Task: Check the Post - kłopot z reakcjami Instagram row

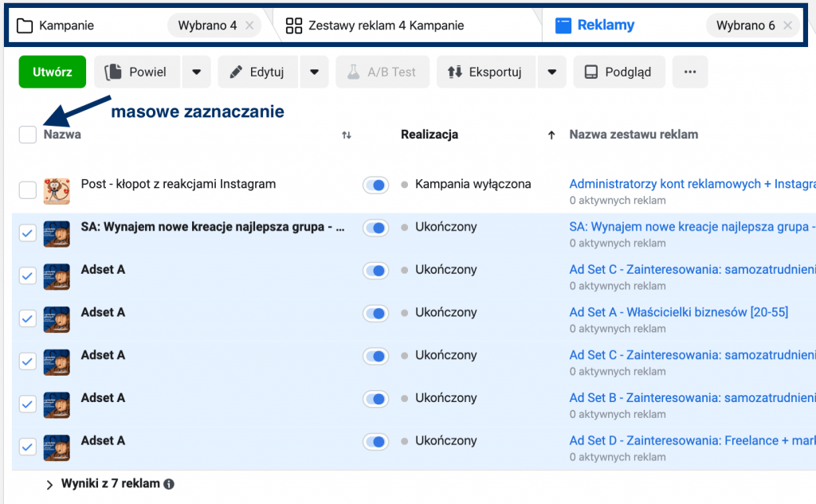Action: click(x=28, y=189)
